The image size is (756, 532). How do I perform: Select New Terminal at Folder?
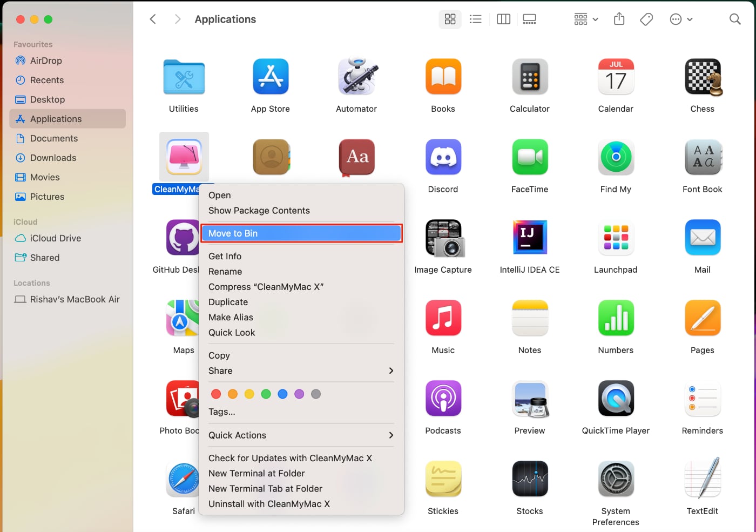tap(301, 474)
